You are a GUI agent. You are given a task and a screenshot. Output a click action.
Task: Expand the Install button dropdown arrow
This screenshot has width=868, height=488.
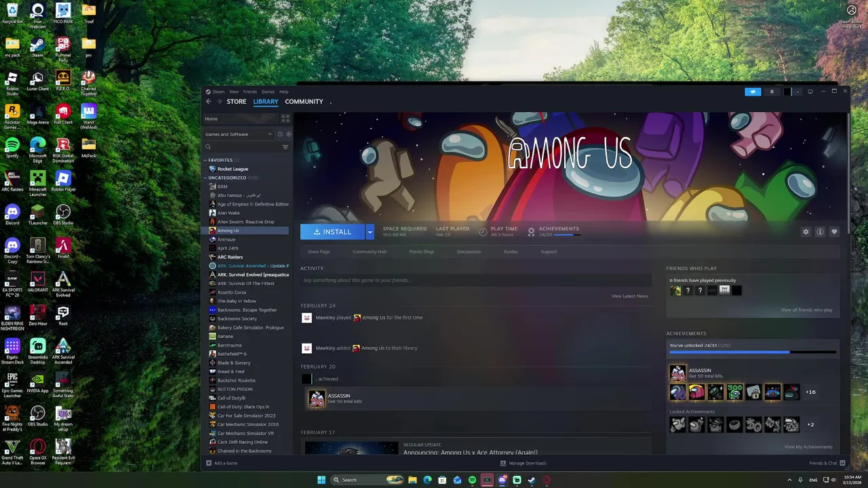[x=370, y=232]
